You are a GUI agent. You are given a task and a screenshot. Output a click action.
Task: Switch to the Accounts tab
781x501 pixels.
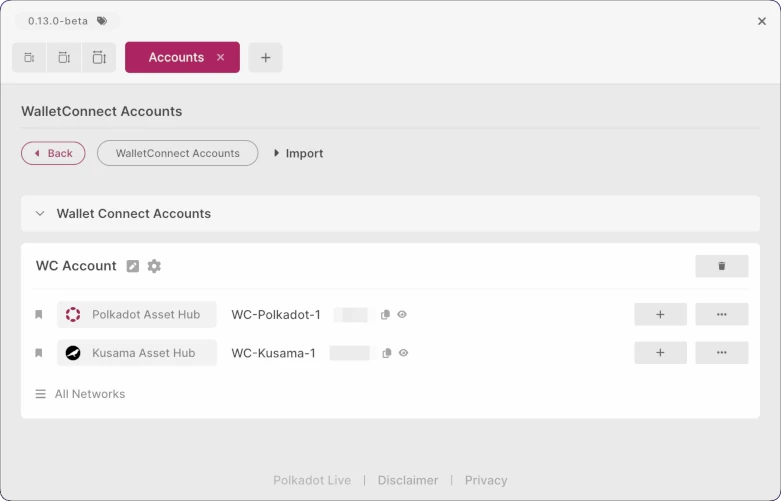point(176,58)
